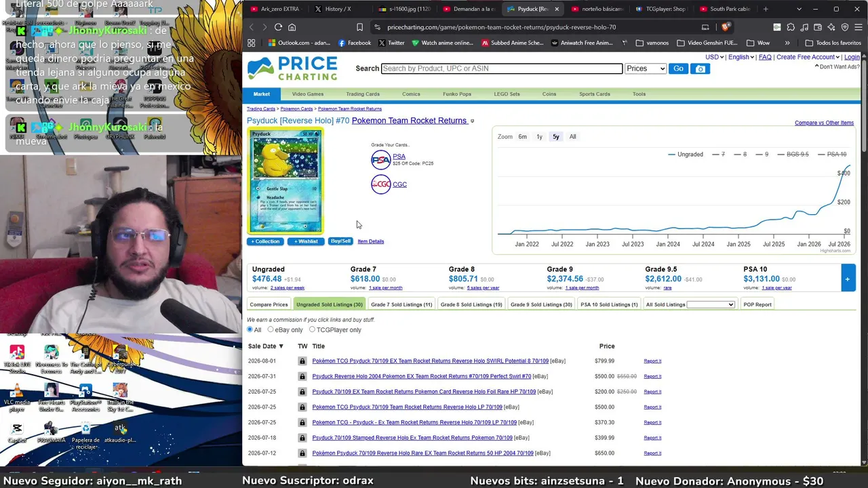
Task: Sort listings by the Sale Date column
Action: point(265,346)
